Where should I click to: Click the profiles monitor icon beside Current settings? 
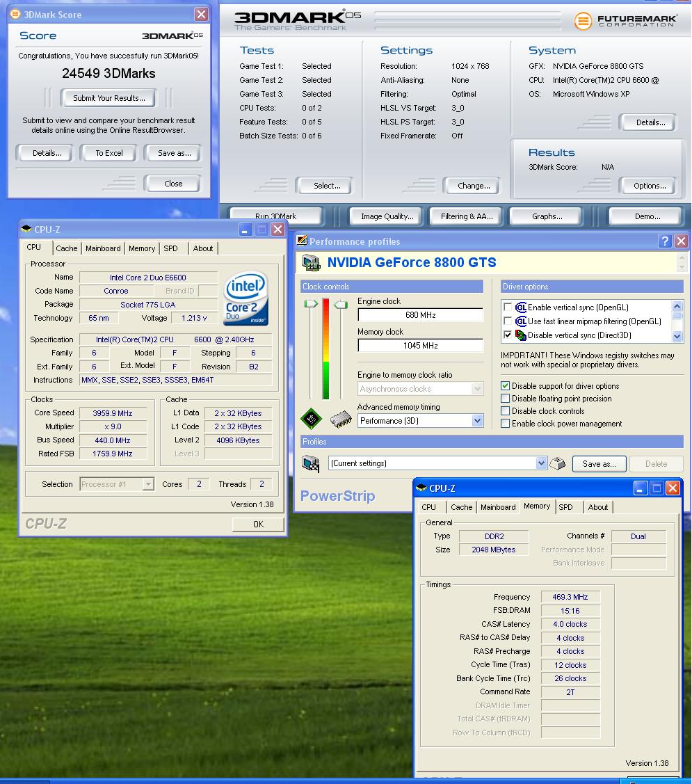click(310, 463)
